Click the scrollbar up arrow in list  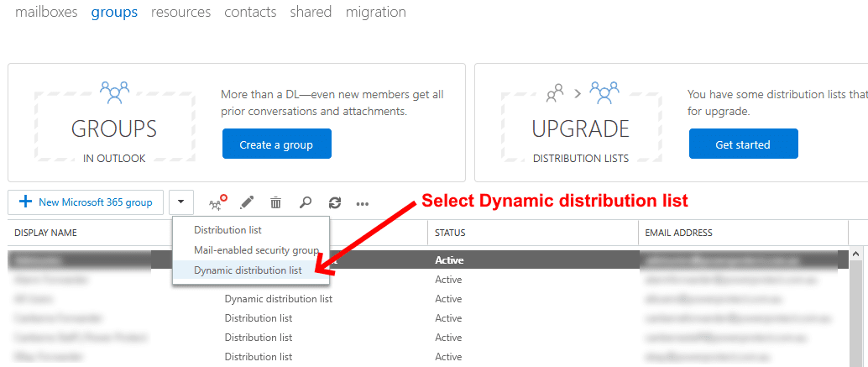[855, 253]
